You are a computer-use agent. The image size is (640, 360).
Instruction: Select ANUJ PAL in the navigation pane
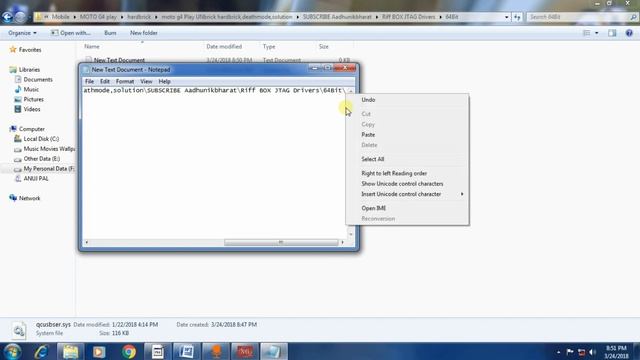point(36,179)
